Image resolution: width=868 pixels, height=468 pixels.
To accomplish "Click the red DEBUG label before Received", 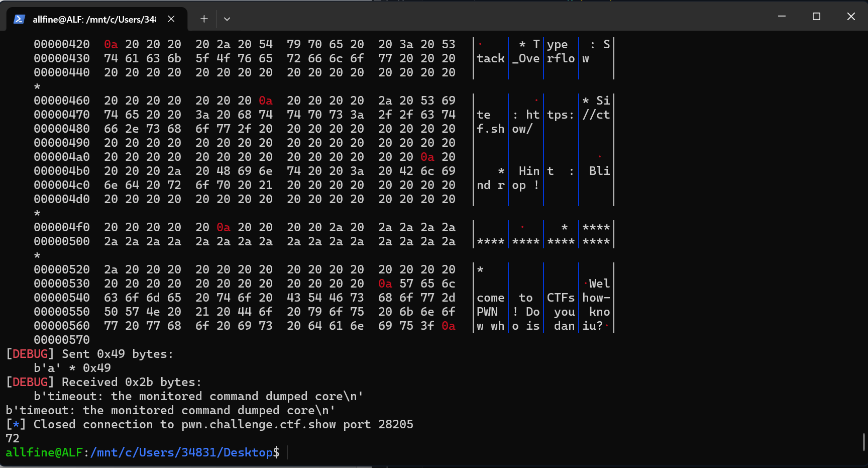I will coord(30,382).
